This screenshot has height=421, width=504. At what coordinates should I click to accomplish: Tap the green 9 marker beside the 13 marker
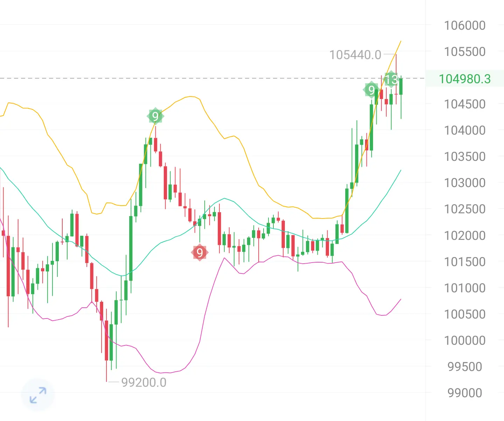[x=371, y=90]
